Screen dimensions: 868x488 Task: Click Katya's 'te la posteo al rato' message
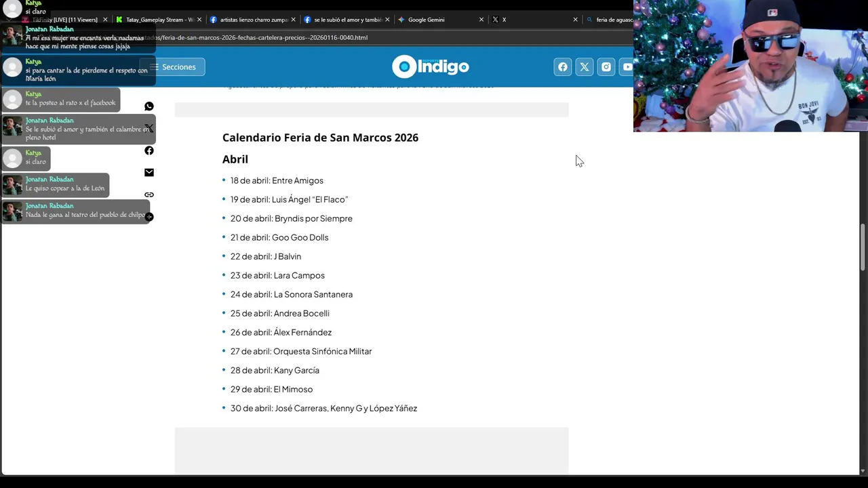tap(61, 100)
